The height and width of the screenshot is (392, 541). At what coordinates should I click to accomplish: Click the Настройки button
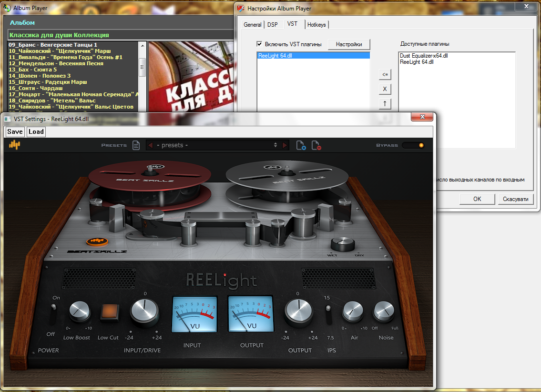[349, 44]
